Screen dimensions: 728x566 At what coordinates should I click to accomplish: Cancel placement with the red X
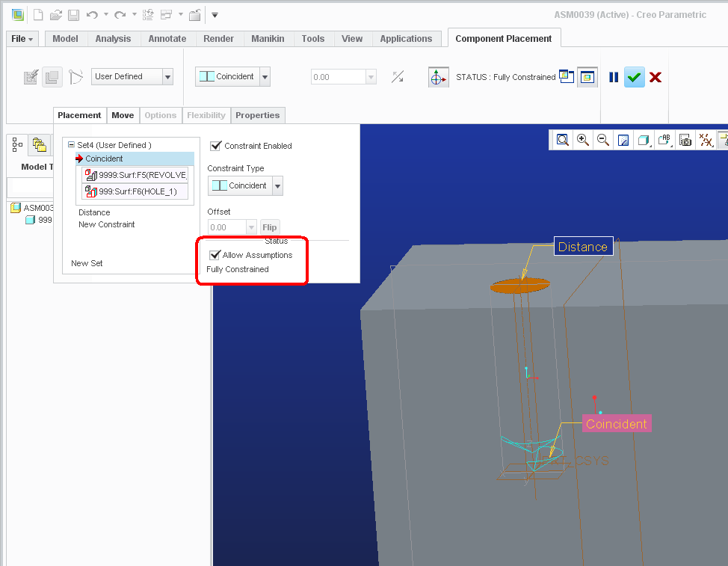click(x=655, y=77)
